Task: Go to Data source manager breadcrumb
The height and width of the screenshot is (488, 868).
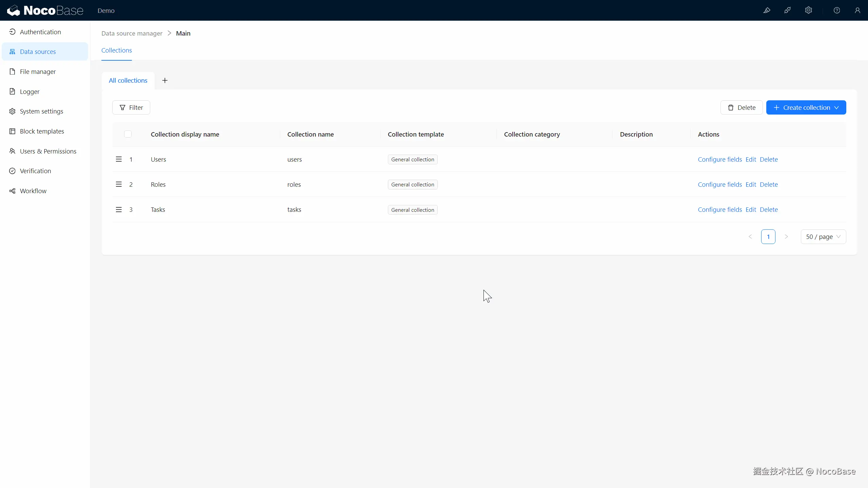Action: pyautogui.click(x=132, y=33)
